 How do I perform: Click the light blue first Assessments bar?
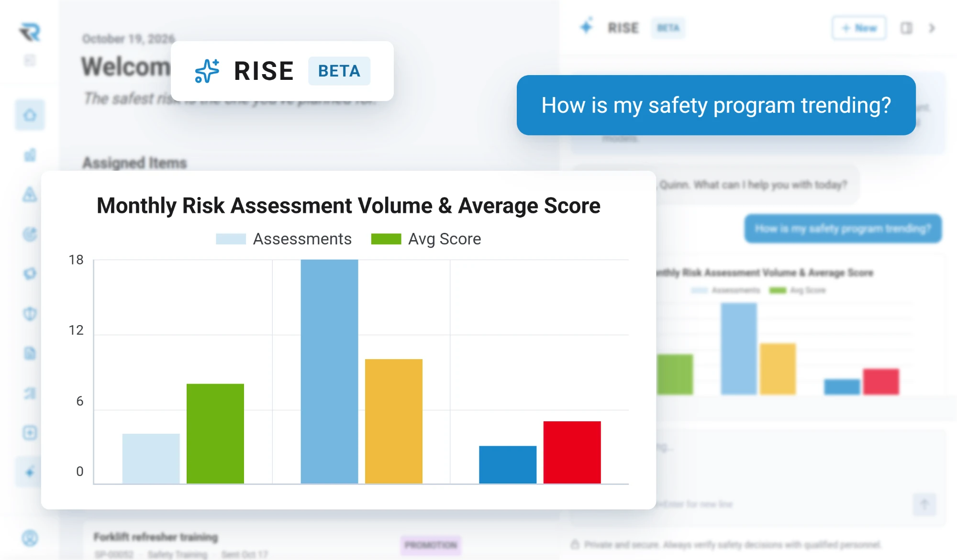click(151, 459)
